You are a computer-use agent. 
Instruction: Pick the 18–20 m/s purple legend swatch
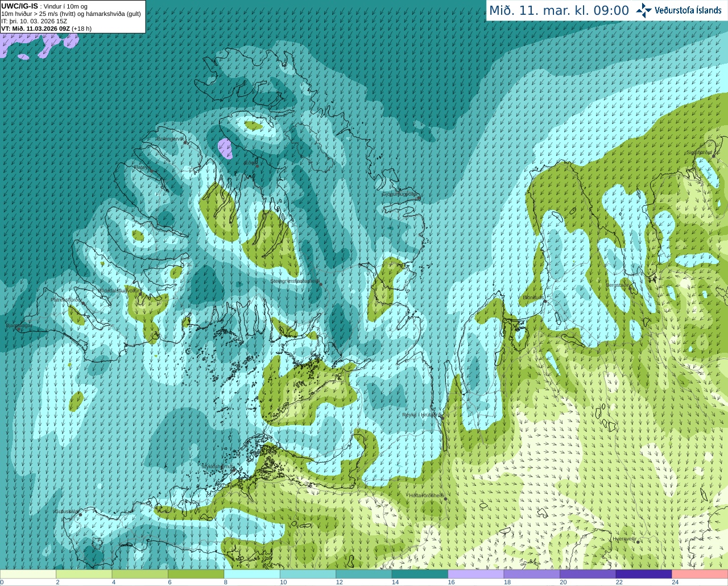click(532, 573)
